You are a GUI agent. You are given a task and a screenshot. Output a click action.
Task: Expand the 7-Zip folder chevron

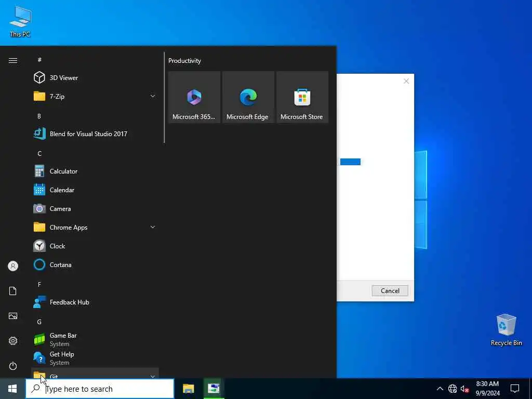tap(153, 96)
